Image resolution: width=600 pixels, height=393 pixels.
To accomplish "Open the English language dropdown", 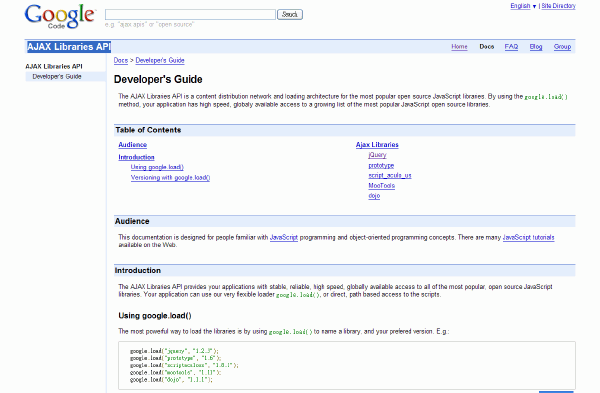I will (523, 6).
